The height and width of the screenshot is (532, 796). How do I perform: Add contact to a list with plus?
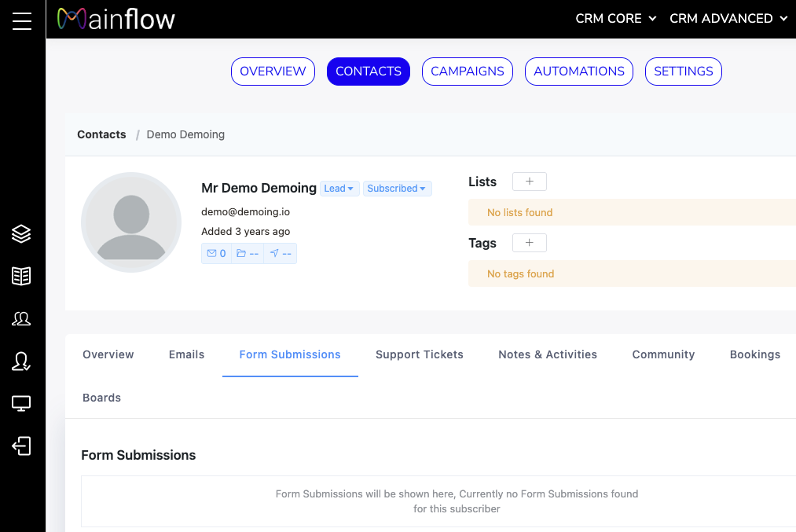point(529,182)
